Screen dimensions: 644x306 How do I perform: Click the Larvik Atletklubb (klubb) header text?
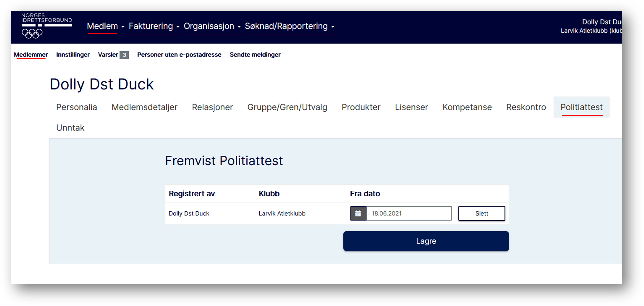[x=591, y=30]
